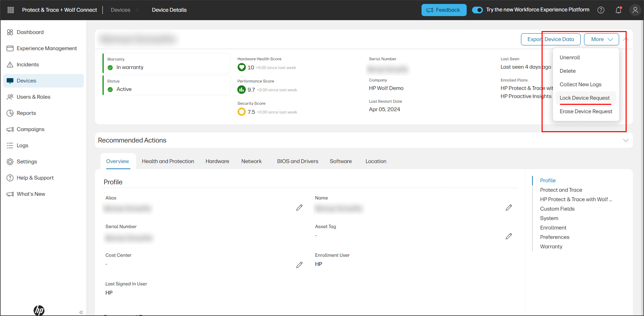Open the Help question-mark icon
Viewport: 644px width, 316px height.
click(x=601, y=10)
